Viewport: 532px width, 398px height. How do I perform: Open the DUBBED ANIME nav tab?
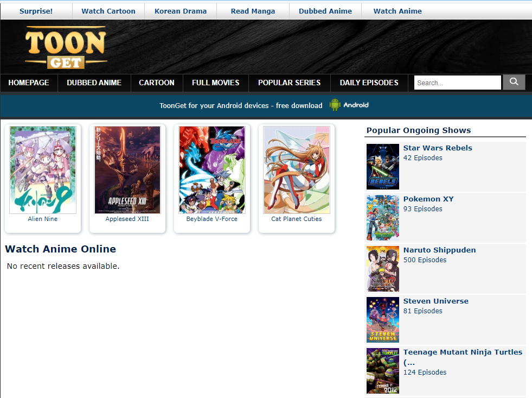(x=94, y=83)
